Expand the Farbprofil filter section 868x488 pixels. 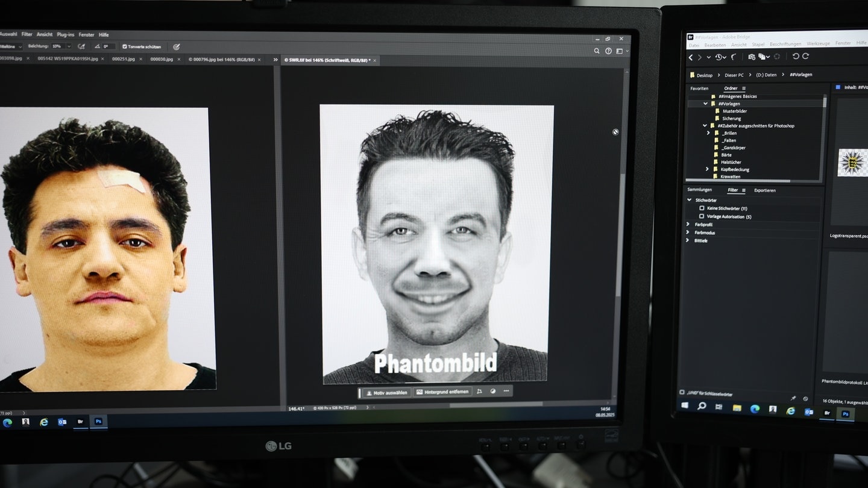point(689,224)
